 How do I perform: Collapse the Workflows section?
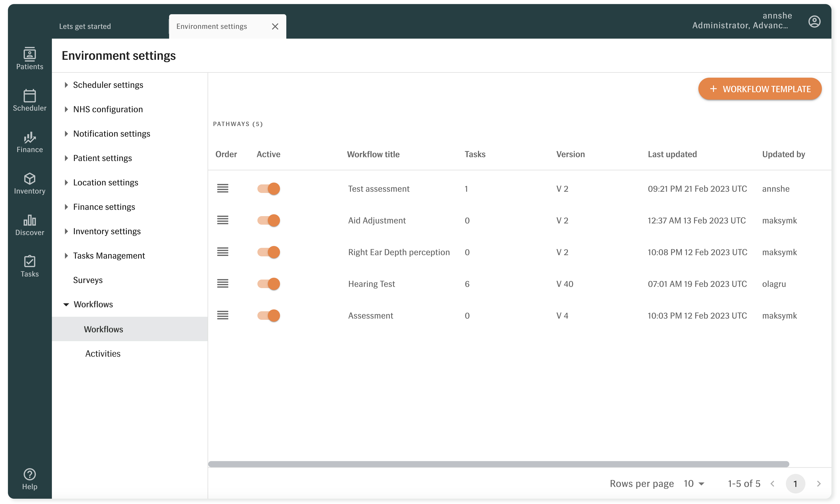[x=93, y=304]
